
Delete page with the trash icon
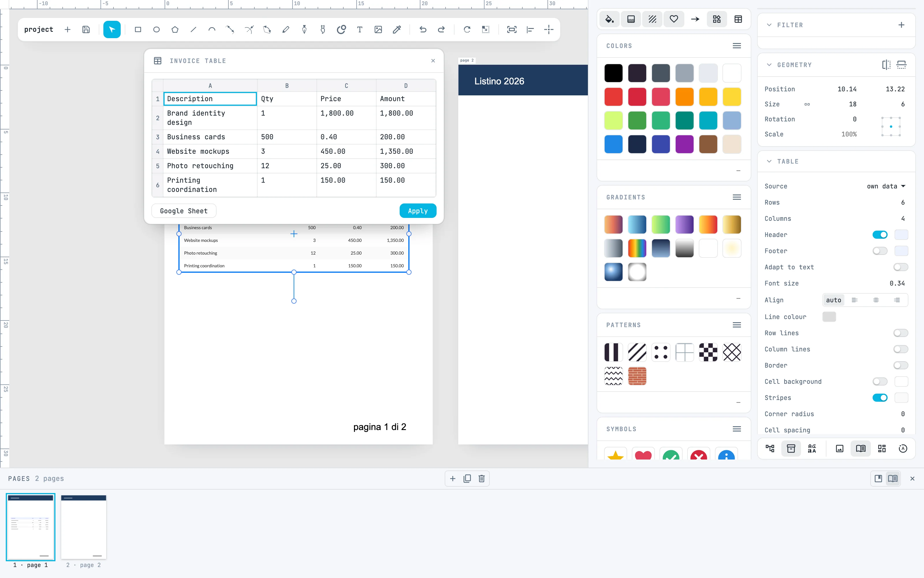pos(481,478)
